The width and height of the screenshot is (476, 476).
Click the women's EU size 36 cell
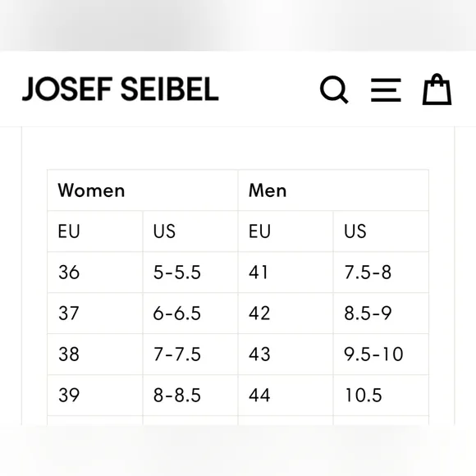[95, 272]
